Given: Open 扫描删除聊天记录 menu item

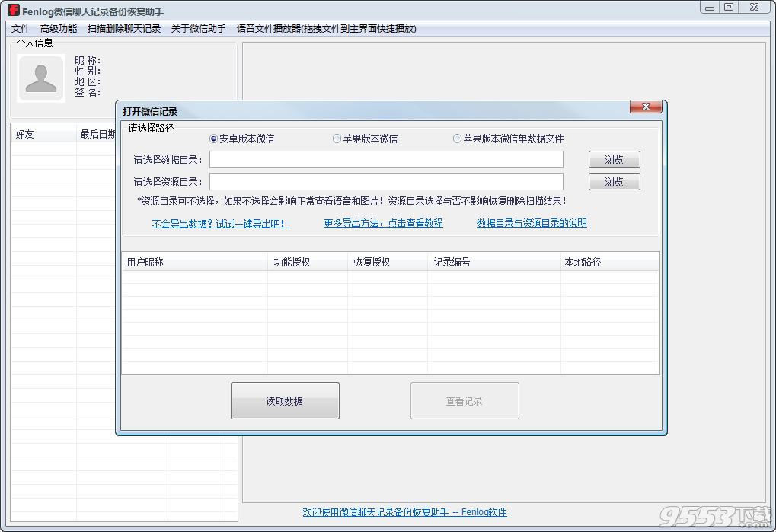Looking at the screenshot, I should coord(126,28).
